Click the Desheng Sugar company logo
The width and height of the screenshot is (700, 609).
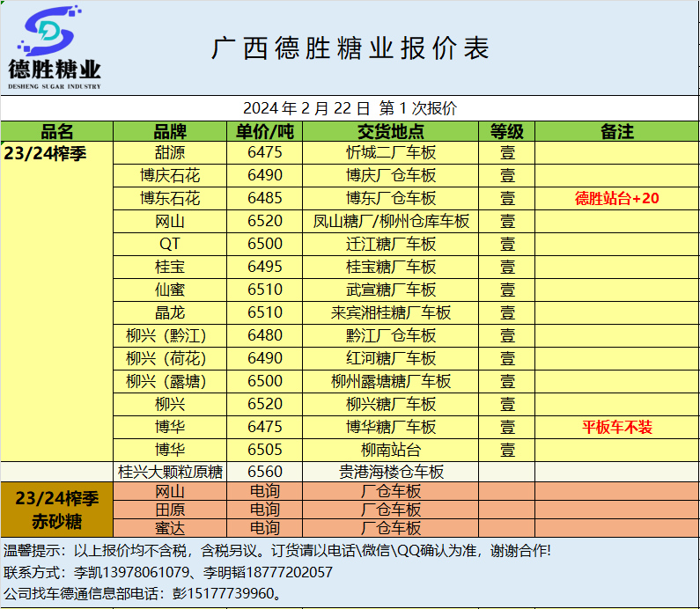pos(55,48)
